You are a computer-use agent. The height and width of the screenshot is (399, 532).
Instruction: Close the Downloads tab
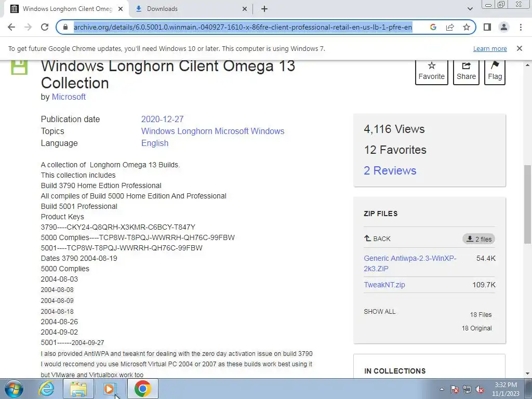245,9
